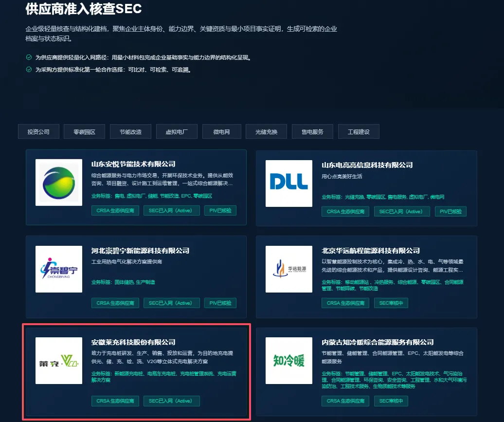This screenshot has height=422, width=504.
Task: Open company title 河北崇碧宁新能源科技有限公司
Action: [140, 251]
